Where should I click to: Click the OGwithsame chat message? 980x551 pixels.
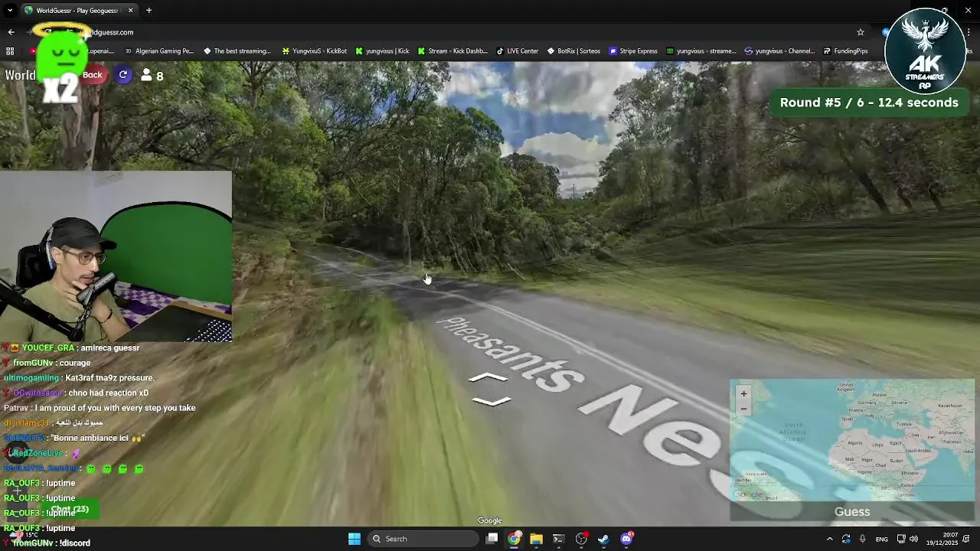[76, 393]
